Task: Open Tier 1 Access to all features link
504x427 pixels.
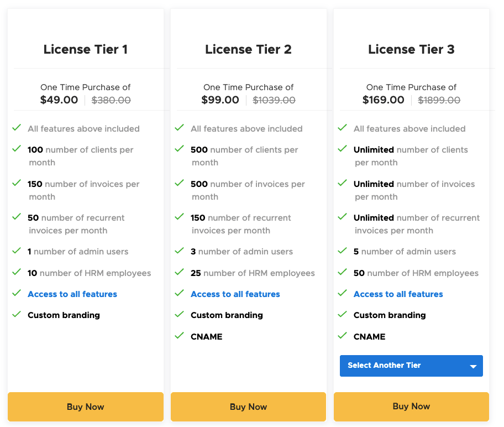Action: coord(72,294)
